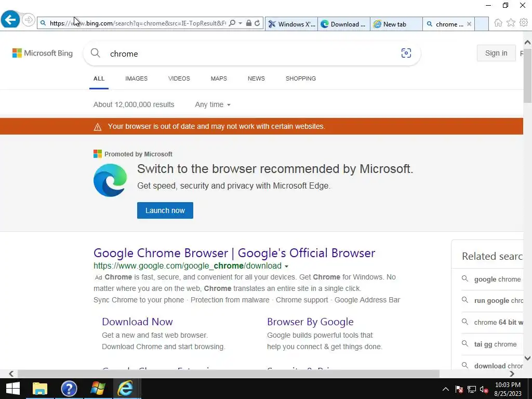
Task: Close the chrome ... tab
Action: (x=469, y=24)
